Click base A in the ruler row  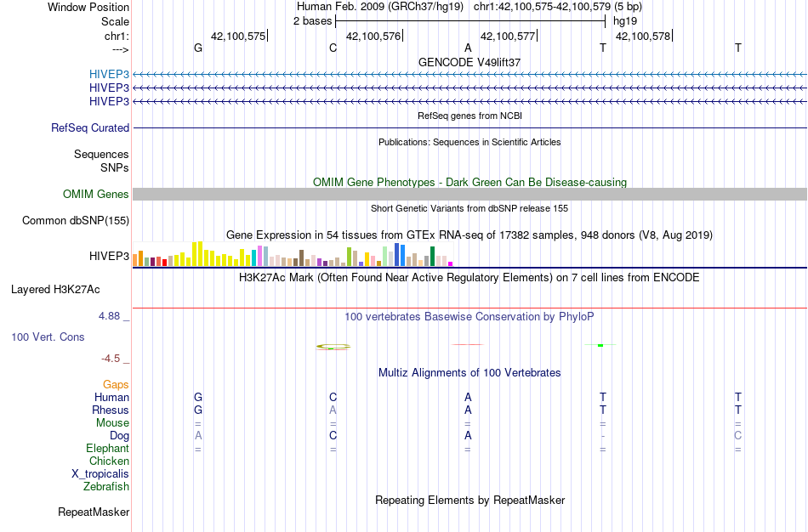(468, 48)
